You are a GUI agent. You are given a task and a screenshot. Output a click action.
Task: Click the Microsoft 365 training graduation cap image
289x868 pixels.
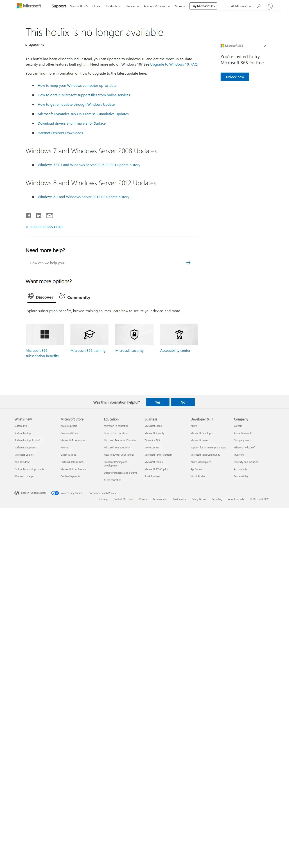[x=90, y=334]
